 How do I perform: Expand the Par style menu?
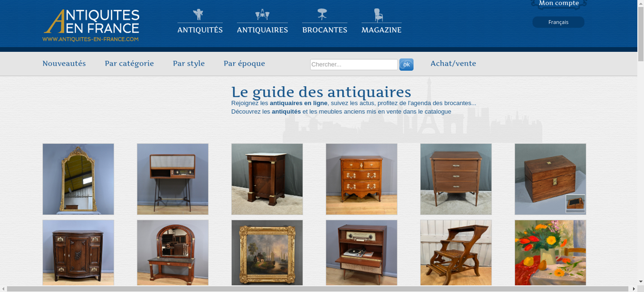pyautogui.click(x=189, y=63)
